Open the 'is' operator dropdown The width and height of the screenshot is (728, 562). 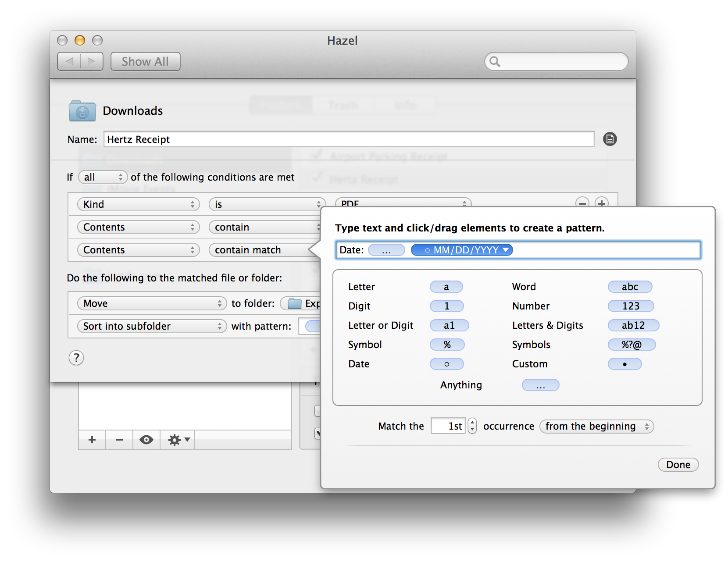click(x=267, y=204)
